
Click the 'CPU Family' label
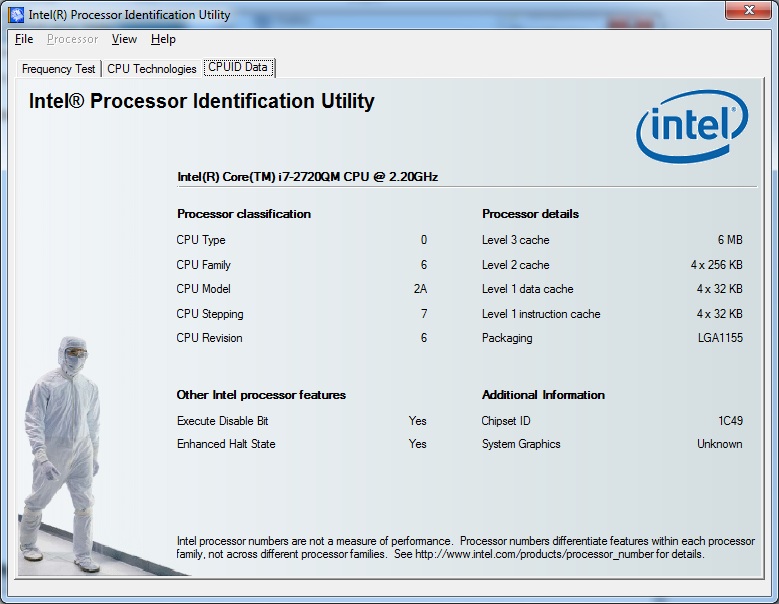(x=203, y=265)
